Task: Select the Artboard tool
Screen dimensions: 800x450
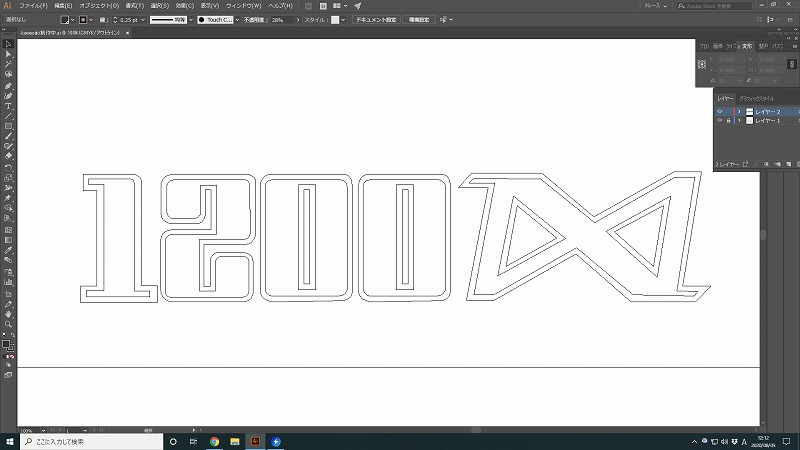Action: tap(8, 294)
